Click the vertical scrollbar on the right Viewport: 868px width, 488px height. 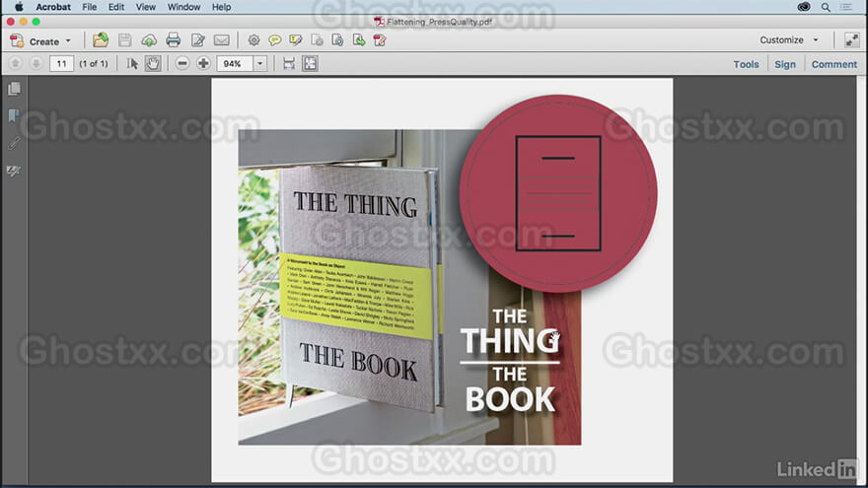tap(861, 281)
